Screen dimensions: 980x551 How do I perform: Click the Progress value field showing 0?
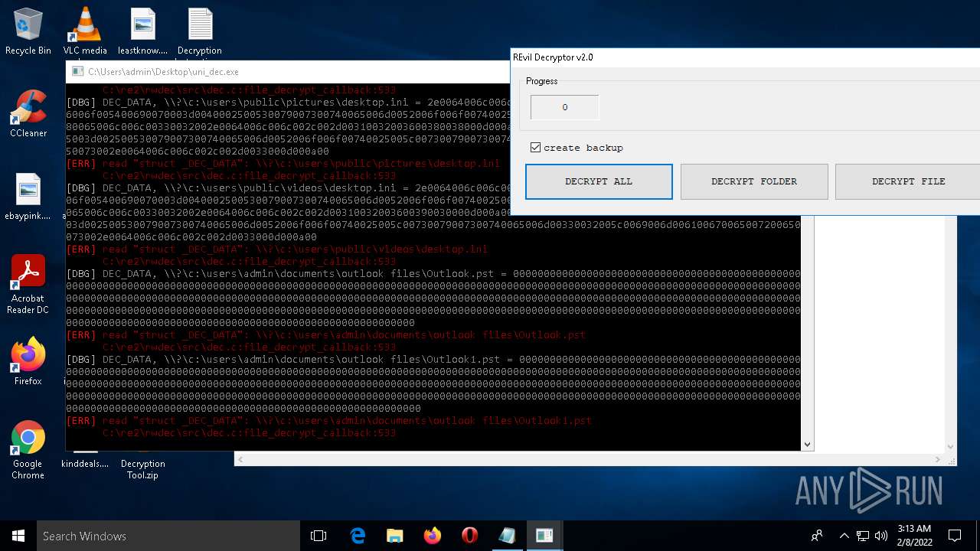click(x=565, y=107)
